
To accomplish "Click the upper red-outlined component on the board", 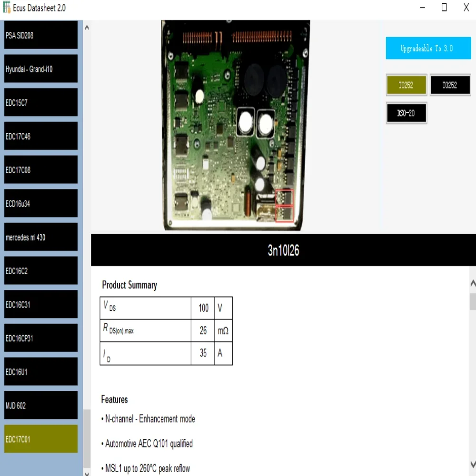I will (285, 197).
